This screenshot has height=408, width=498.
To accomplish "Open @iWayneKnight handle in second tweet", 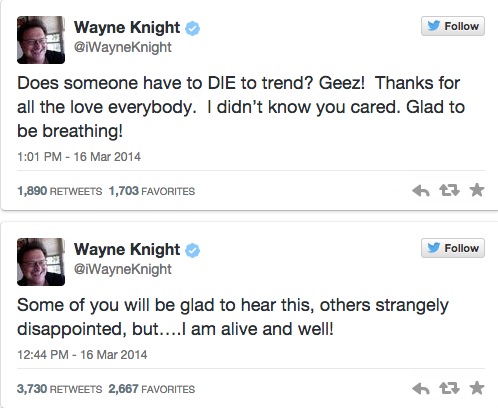I will (x=123, y=269).
